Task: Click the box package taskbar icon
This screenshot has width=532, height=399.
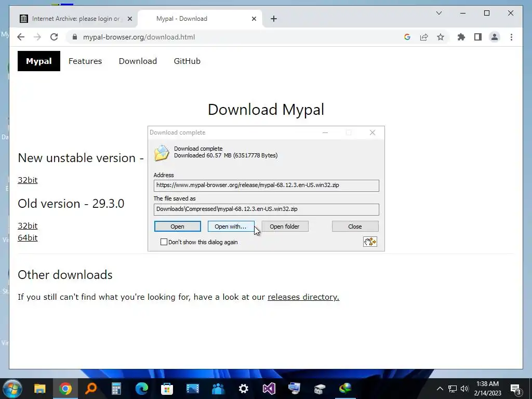Action: [320, 389]
